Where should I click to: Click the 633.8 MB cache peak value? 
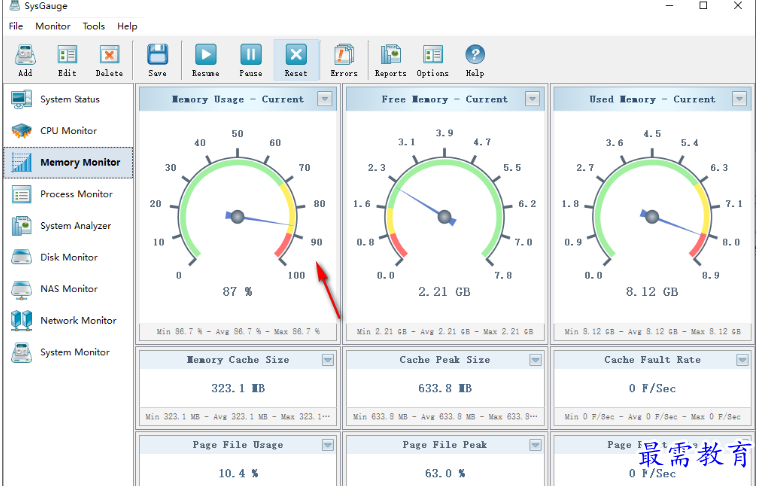coord(445,388)
